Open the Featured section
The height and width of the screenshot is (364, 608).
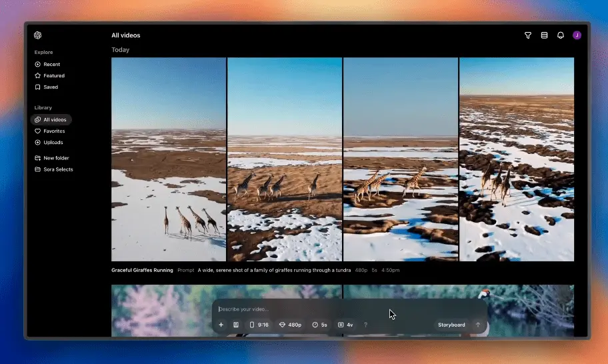tap(54, 76)
